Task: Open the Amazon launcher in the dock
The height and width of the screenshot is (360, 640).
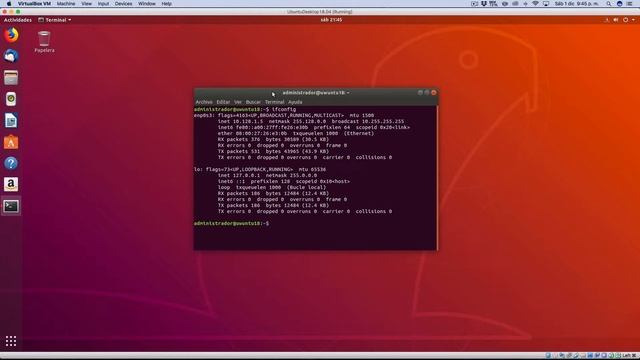Action: coord(11,184)
